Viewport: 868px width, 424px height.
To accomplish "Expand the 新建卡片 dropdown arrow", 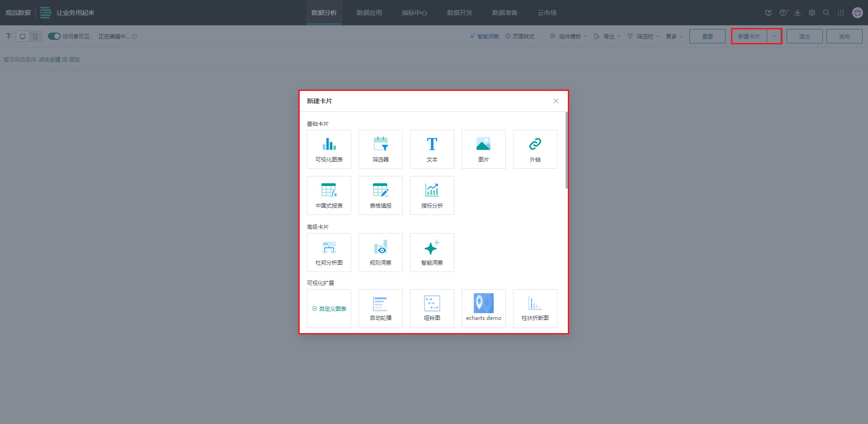I will pos(774,36).
